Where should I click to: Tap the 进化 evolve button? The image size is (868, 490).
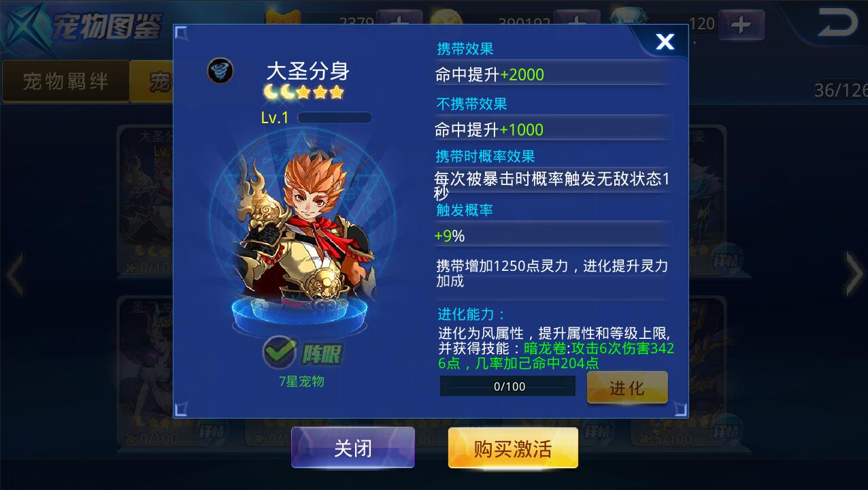click(627, 388)
